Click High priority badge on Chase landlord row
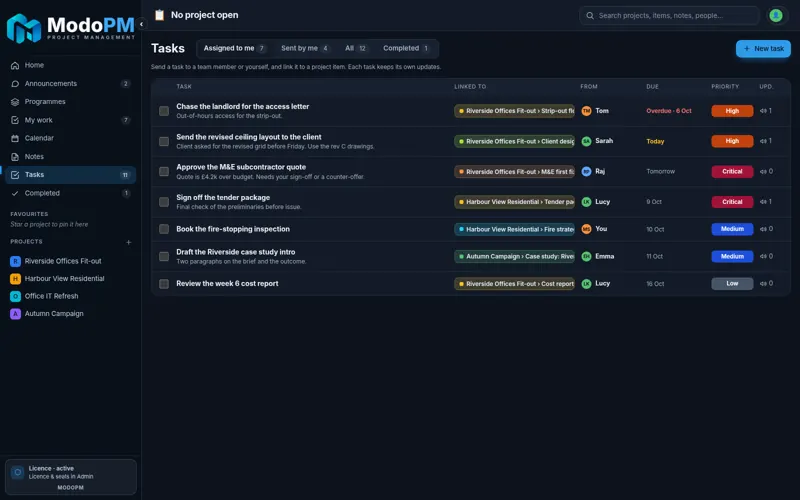This screenshot has height=500, width=800. click(x=732, y=111)
